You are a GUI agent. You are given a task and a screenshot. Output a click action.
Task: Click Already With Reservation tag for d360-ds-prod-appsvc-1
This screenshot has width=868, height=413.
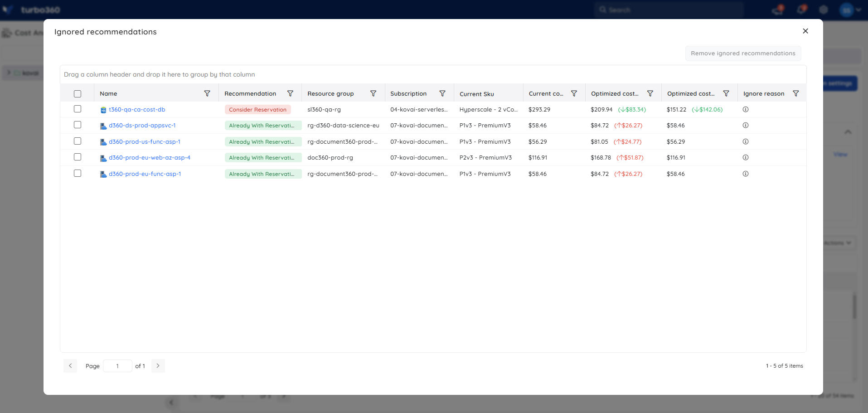pyautogui.click(x=263, y=126)
